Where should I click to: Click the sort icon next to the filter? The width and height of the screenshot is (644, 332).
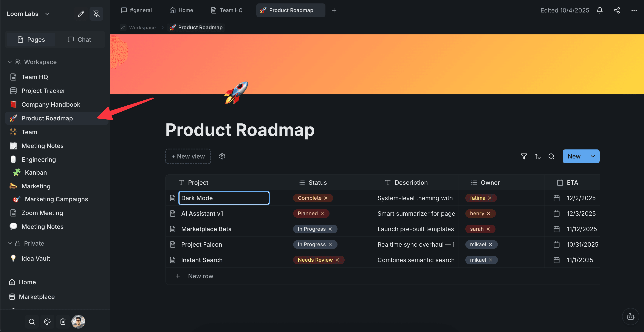tap(538, 156)
